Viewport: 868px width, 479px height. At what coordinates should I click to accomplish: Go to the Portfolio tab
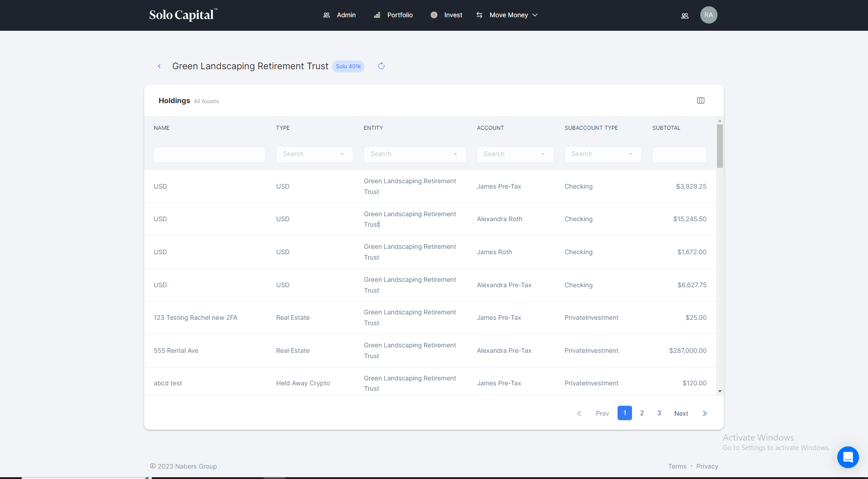(x=393, y=15)
